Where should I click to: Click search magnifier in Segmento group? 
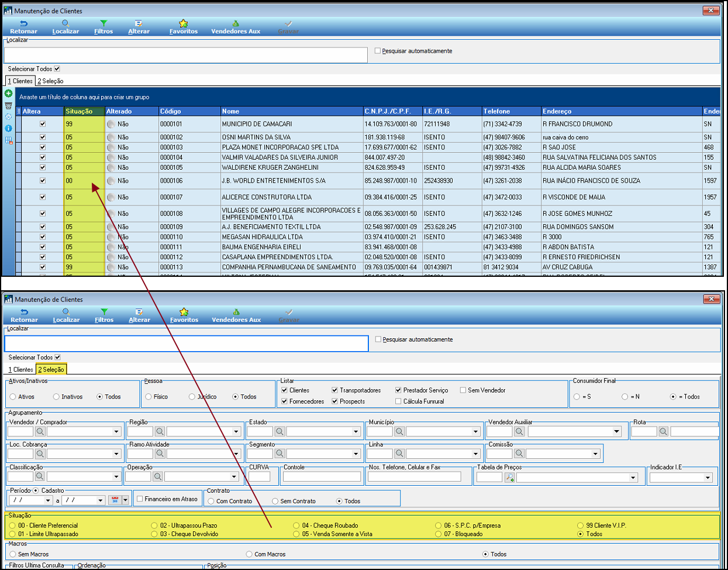coord(280,454)
